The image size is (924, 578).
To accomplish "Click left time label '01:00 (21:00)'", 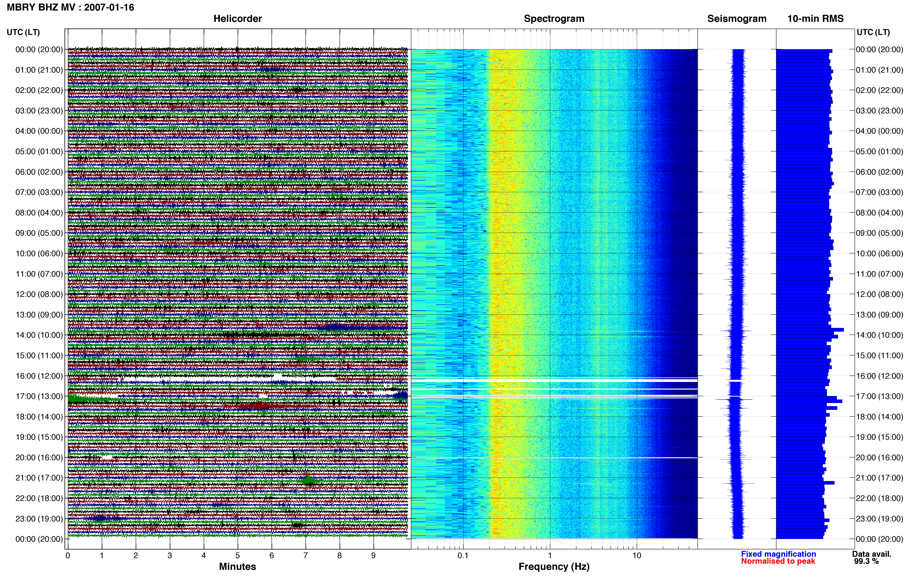I will click(x=39, y=70).
